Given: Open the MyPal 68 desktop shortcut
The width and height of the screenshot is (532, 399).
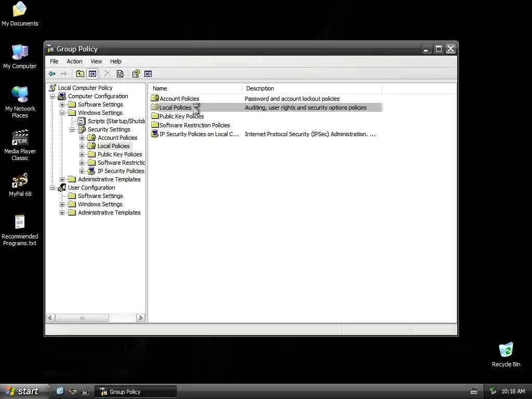Looking at the screenshot, I should pyautogui.click(x=20, y=185).
